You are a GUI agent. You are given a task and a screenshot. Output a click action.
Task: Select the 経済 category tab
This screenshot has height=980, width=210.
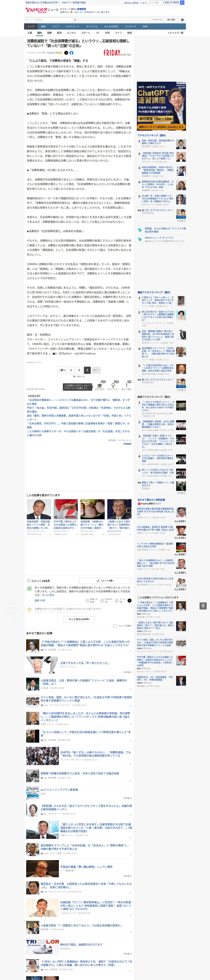(x=59, y=33)
